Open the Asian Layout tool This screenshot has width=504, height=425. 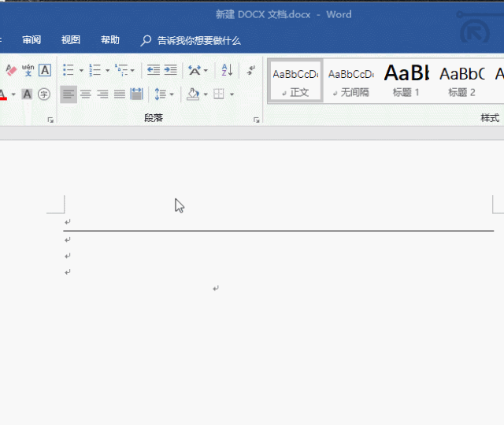click(195, 70)
